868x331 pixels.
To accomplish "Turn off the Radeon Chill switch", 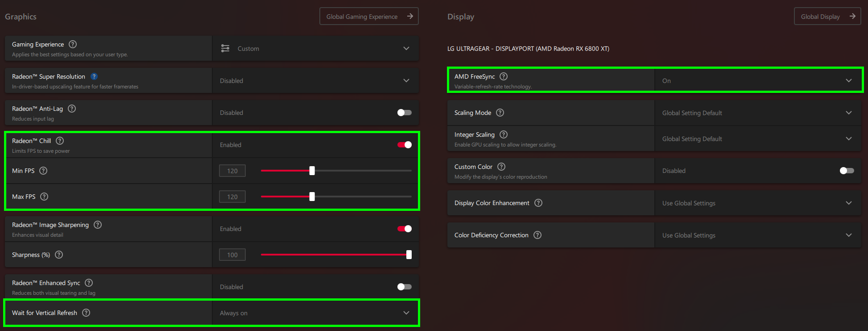I will pyautogui.click(x=404, y=145).
